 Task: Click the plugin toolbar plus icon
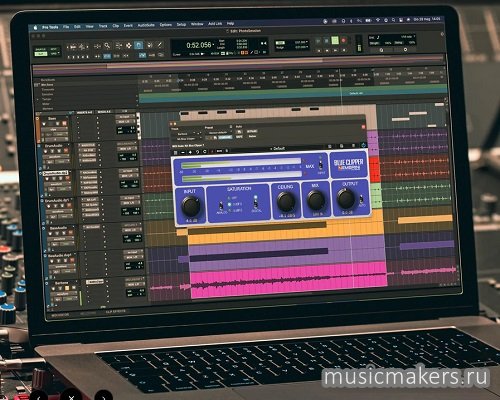coord(190,152)
